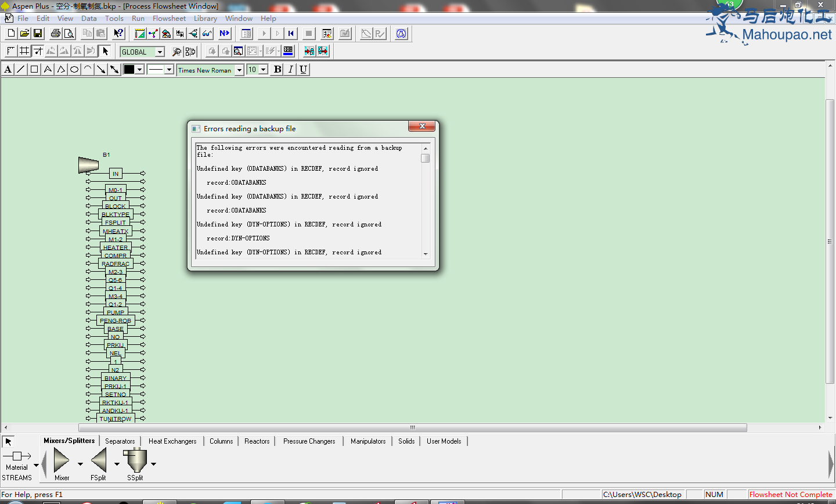This screenshot has height=504, width=836.
Task: Select the single Arrow drawing tool
Action: (x=101, y=70)
